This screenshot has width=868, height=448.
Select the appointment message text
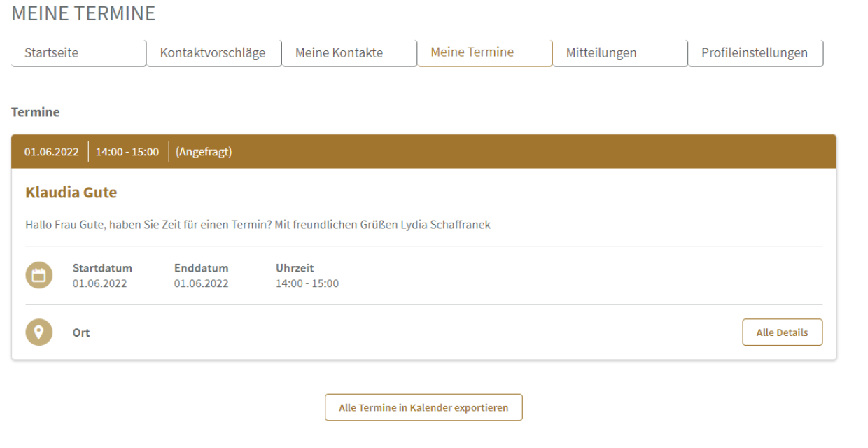point(258,225)
